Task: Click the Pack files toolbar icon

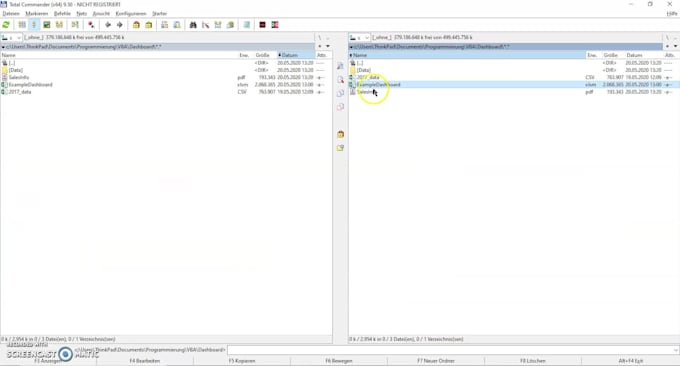Action: click(136, 25)
